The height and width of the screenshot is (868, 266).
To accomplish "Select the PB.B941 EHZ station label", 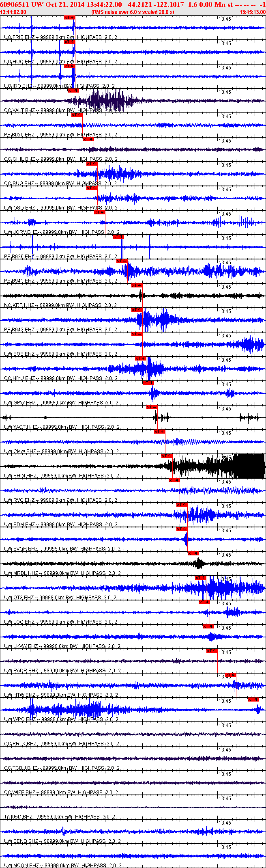I will 60,281.
